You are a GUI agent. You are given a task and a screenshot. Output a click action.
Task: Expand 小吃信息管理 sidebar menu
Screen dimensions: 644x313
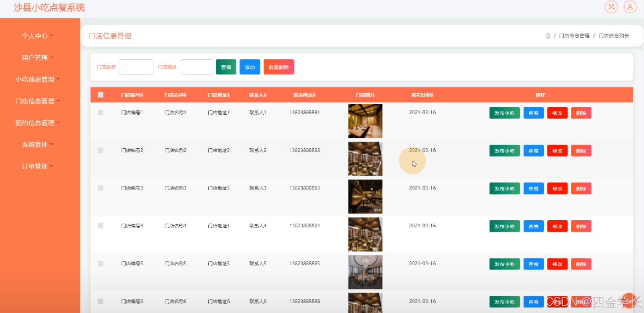point(37,79)
